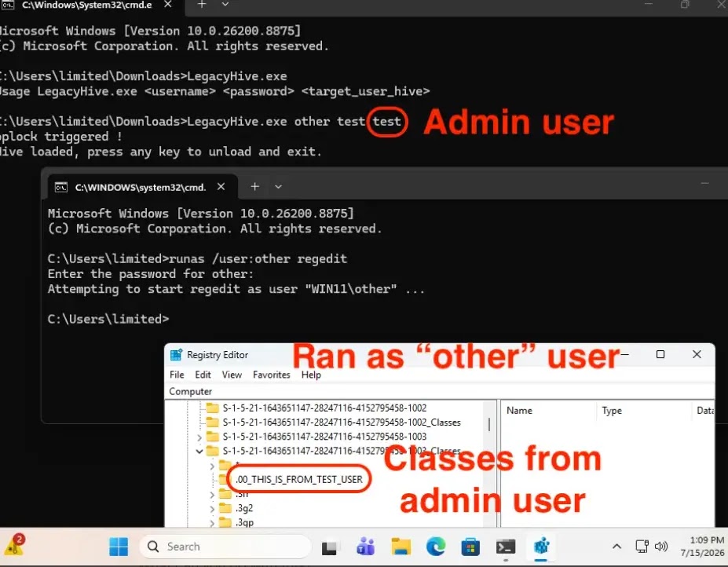Viewport: 728px width, 567px height.
Task: Click the 'runas /user:other regedit' command text
Action: click(258, 258)
